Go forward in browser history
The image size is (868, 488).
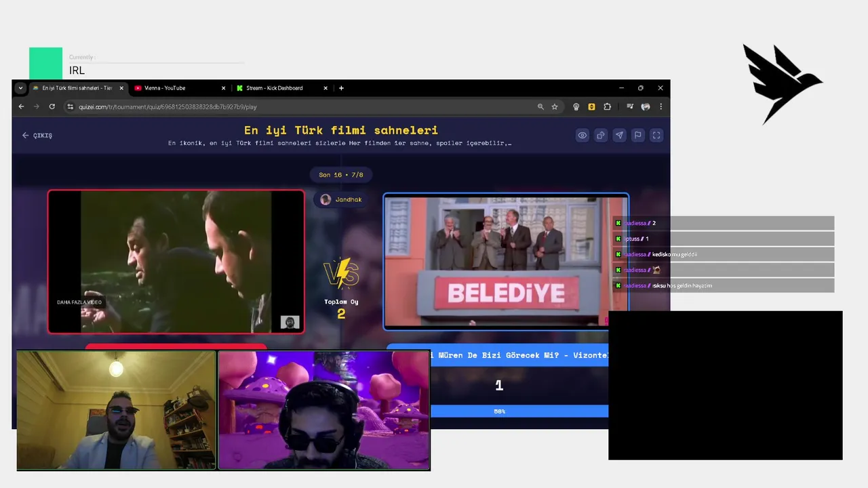(37, 106)
